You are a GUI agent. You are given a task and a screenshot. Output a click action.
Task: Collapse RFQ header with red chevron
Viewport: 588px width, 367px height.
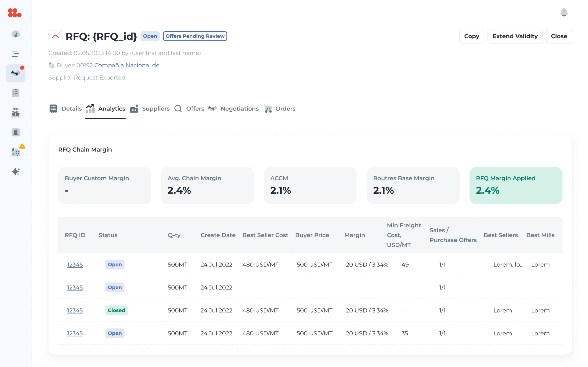point(55,36)
